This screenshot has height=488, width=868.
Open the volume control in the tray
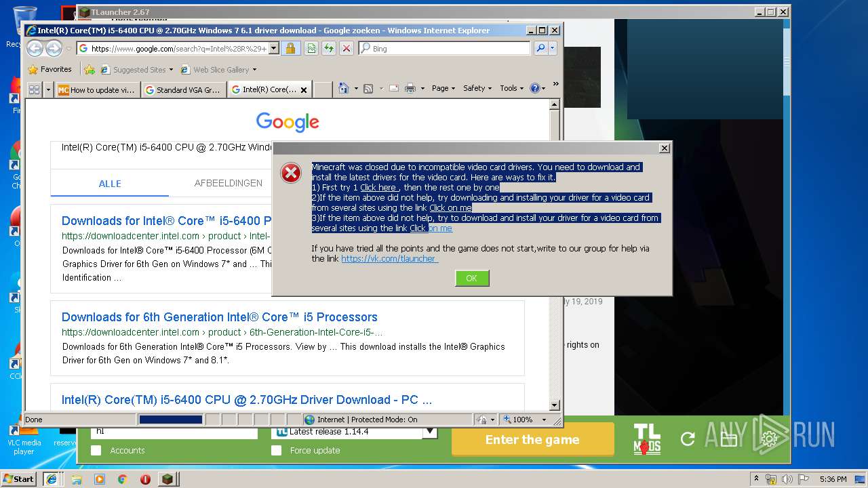pos(787,479)
